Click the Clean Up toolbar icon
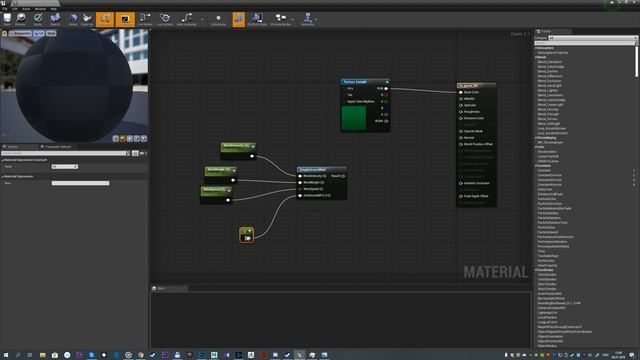 coord(87,18)
